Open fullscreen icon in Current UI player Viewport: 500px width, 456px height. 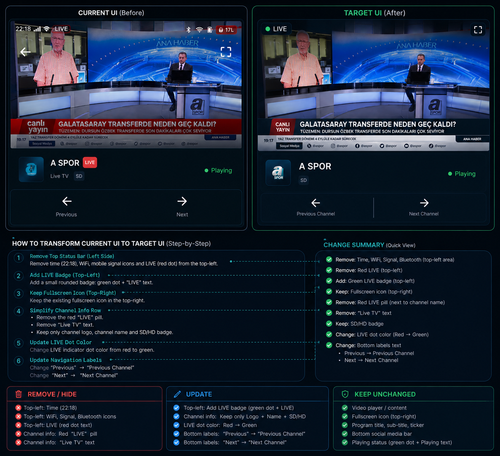(226, 52)
